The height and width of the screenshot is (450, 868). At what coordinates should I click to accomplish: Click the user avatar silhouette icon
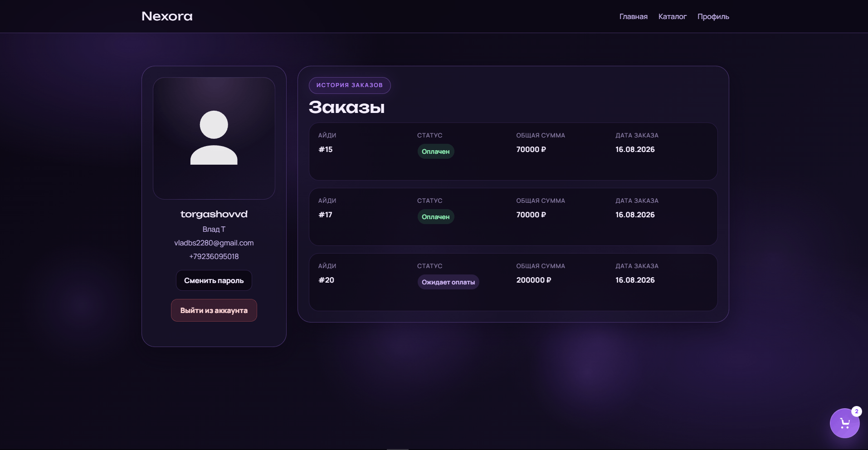pyautogui.click(x=214, y=137)
